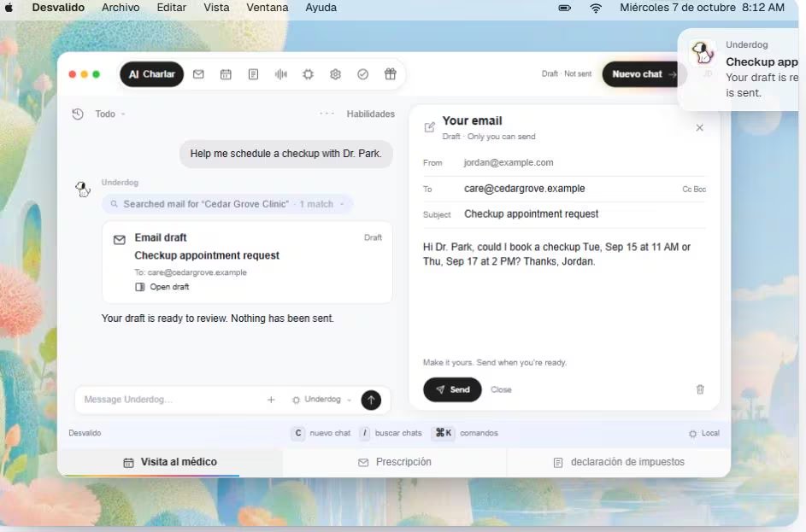The height and width of the screenshot is (532, 806).
Task: Close the Your email panel
Action: pyautogui.click(x=700, y=128)
